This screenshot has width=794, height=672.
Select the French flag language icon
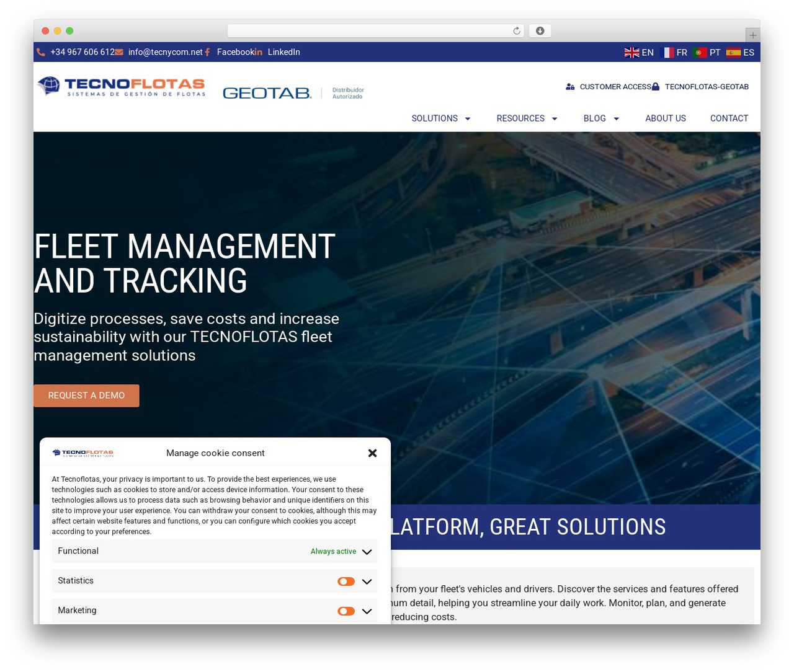666,53
